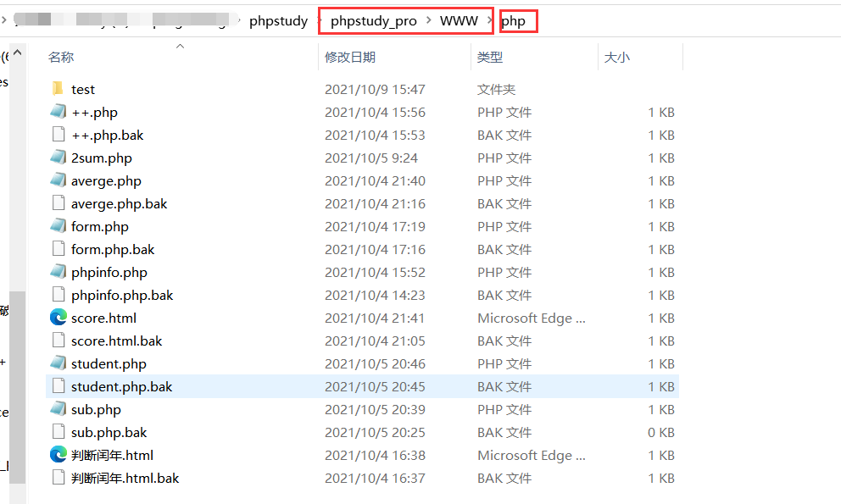
Task: Click the phpinfo.php file icon
Action: click(x=58, y=271)
